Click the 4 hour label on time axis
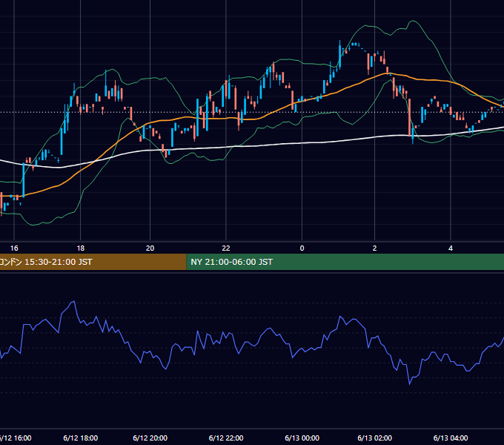 pos(451,248)
